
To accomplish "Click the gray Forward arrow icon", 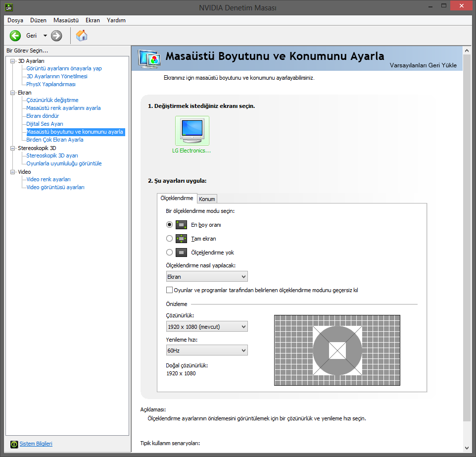I will tap(56, 36).
